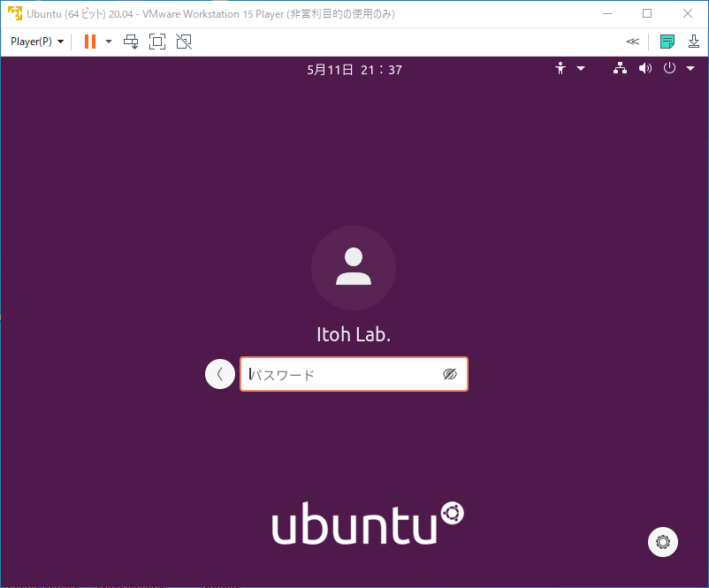Click the double left chevron to collapse devices
This screenshot has height=588, width=709.
tap(632, 42)
